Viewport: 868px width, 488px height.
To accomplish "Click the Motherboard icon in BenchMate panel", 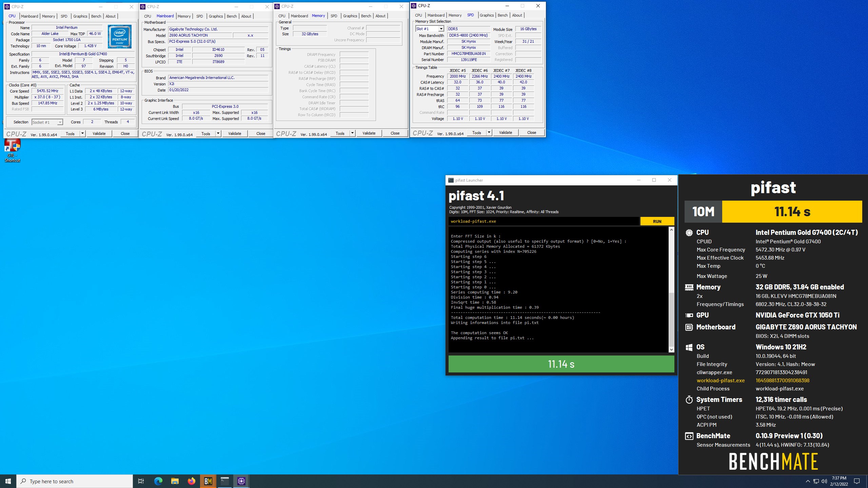I will point(689,327).
